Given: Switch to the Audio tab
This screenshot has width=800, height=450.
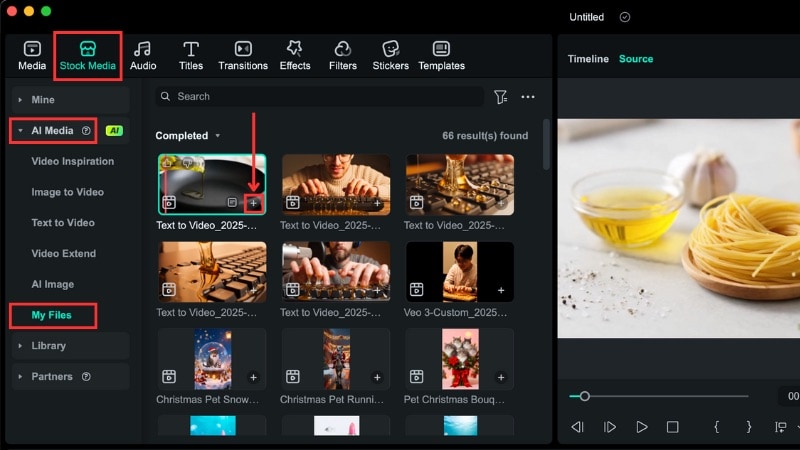Looking at the screenshot, I should [x=143, y=56].
